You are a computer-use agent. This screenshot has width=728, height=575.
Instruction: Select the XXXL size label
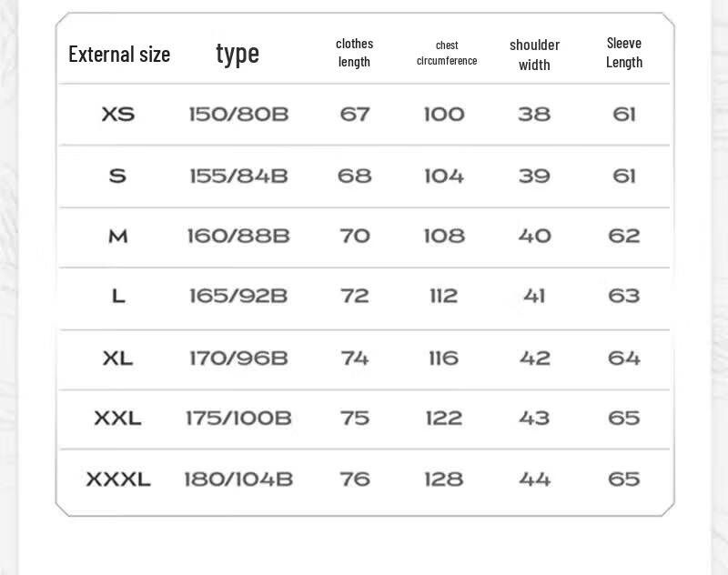[x=118, y=479]
